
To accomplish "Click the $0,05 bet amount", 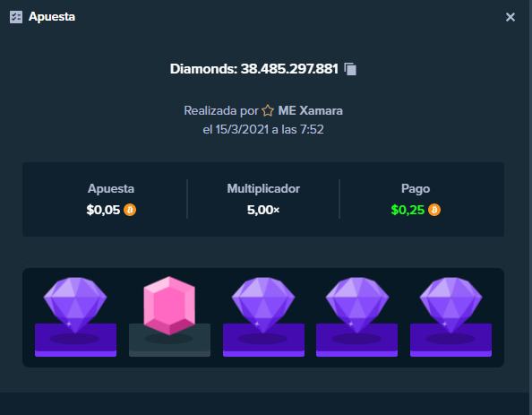I will point(103,210).
